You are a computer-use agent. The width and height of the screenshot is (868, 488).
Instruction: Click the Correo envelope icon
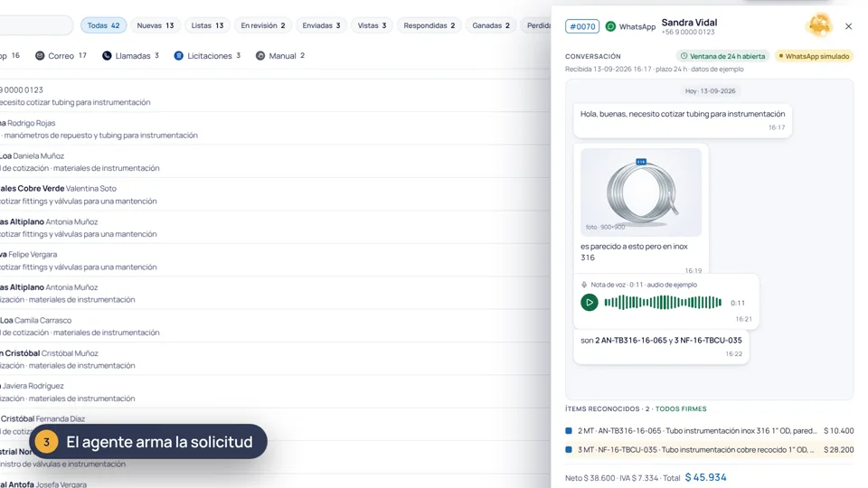[x=40, y=56]
